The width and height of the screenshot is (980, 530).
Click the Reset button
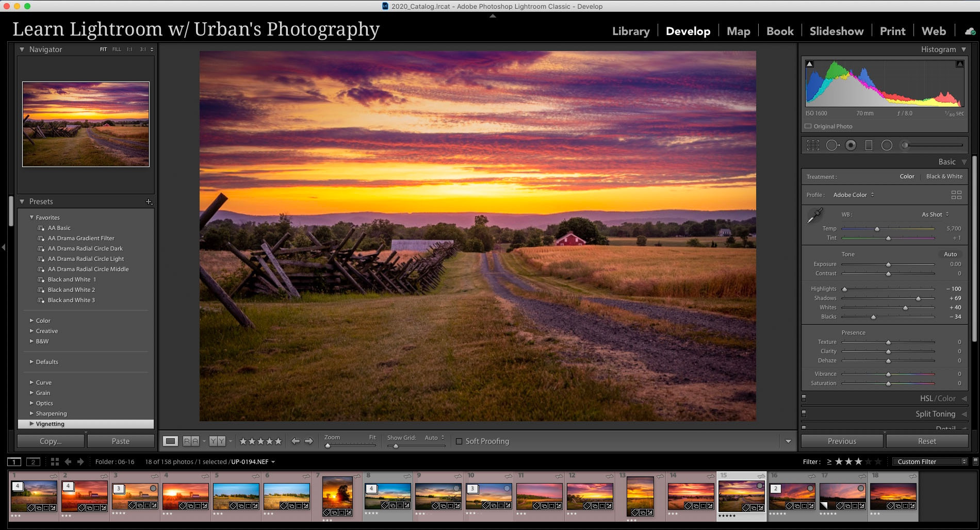click(x=926, y=441)
